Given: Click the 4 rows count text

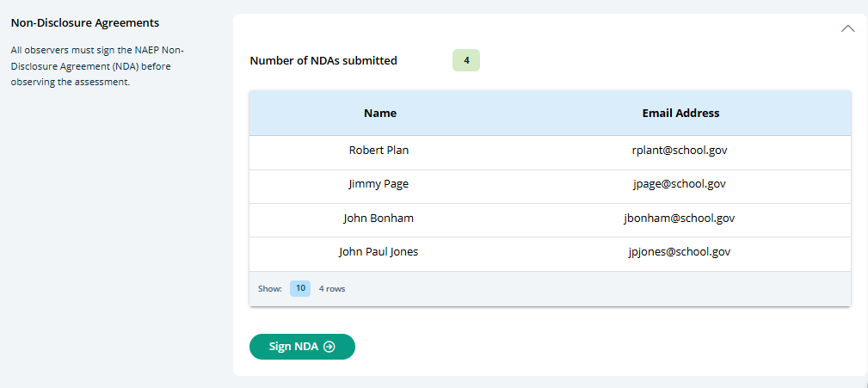Looking at the screenshot, I should [332, 289].
